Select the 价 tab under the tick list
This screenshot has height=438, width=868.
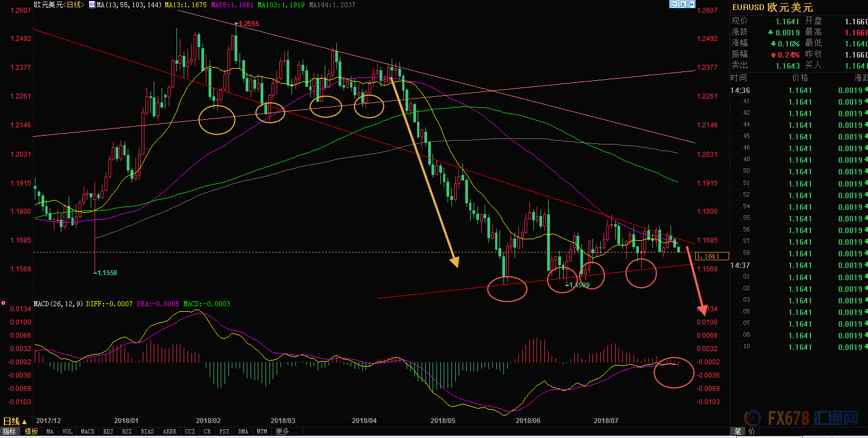751,431
